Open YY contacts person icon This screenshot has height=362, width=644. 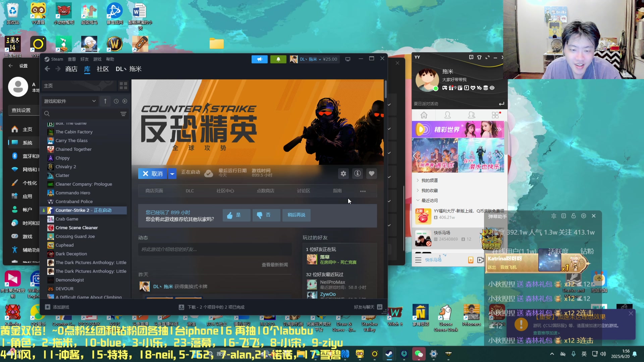(447, 115)
